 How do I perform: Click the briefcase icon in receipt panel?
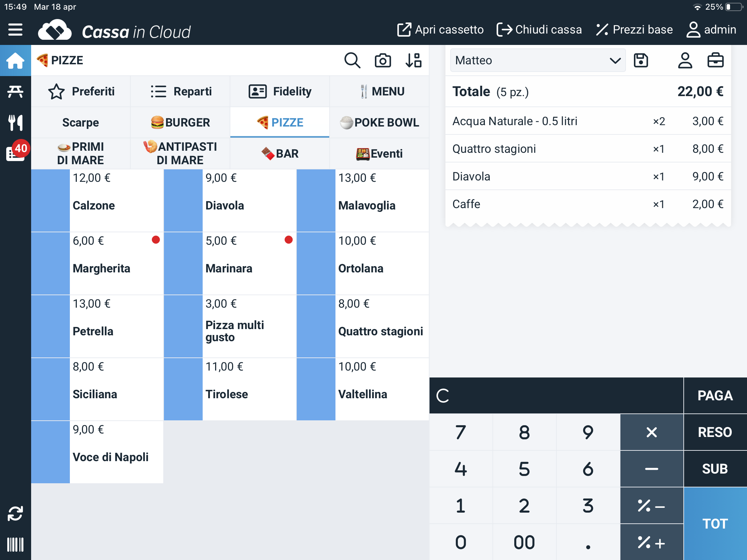715,60
